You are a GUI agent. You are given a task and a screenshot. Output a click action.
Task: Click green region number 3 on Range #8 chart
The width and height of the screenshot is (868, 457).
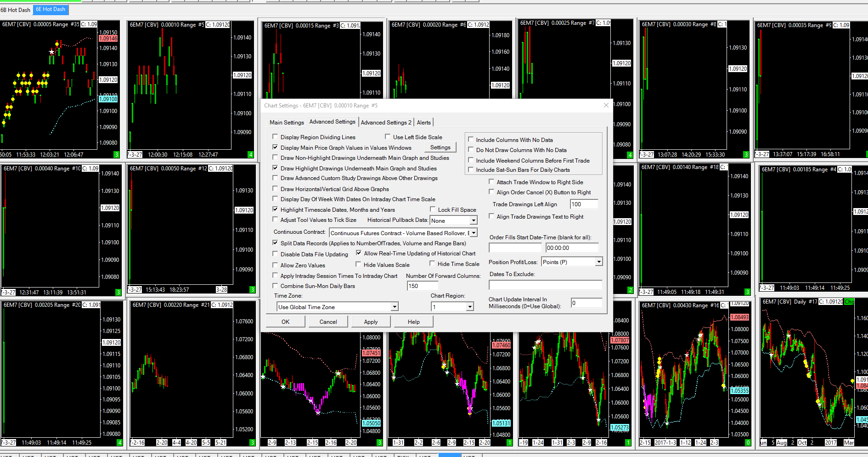point(746,155)
